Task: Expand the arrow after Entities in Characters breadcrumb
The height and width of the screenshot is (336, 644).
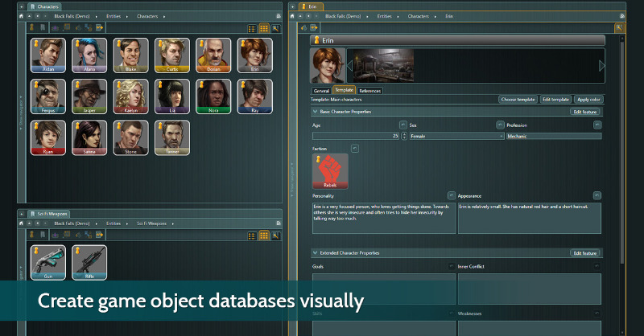Action: pyautogui.click(x=127, y=16)
